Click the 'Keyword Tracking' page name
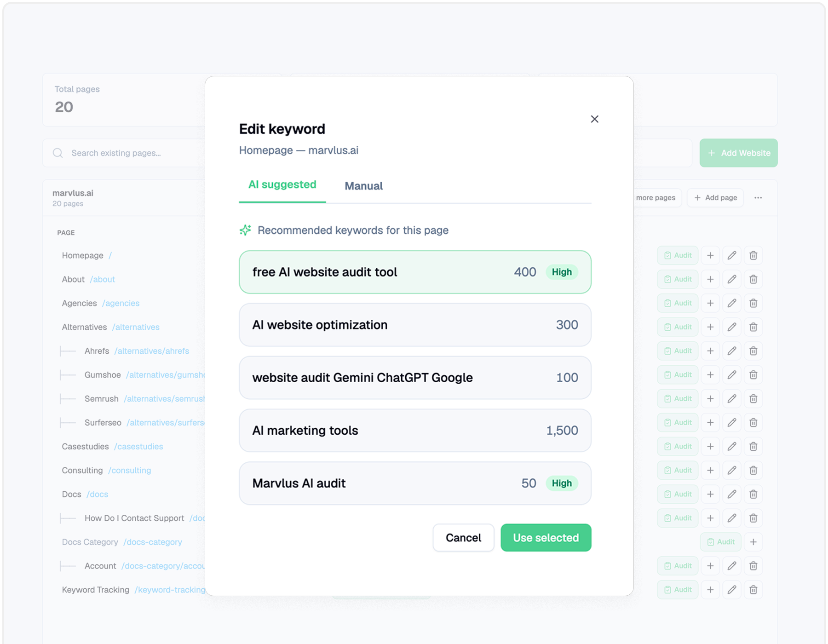Viewport: 828px width, 644px height. (x=96, y=590)
